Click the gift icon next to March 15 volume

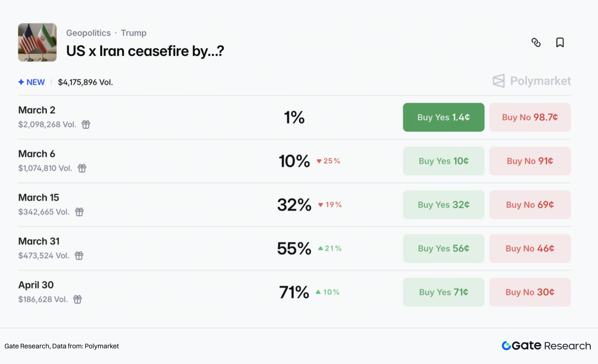coord(79,212)
